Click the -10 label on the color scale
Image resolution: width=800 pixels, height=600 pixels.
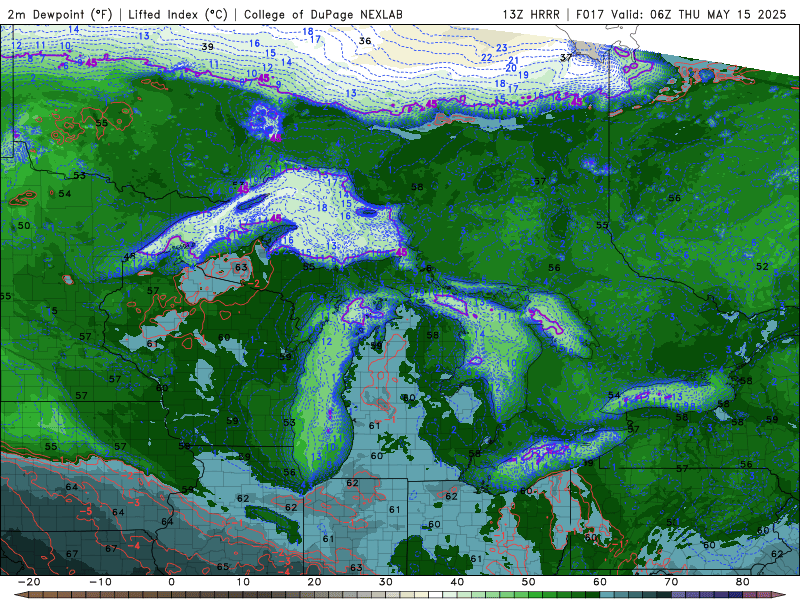click(100, 582)
